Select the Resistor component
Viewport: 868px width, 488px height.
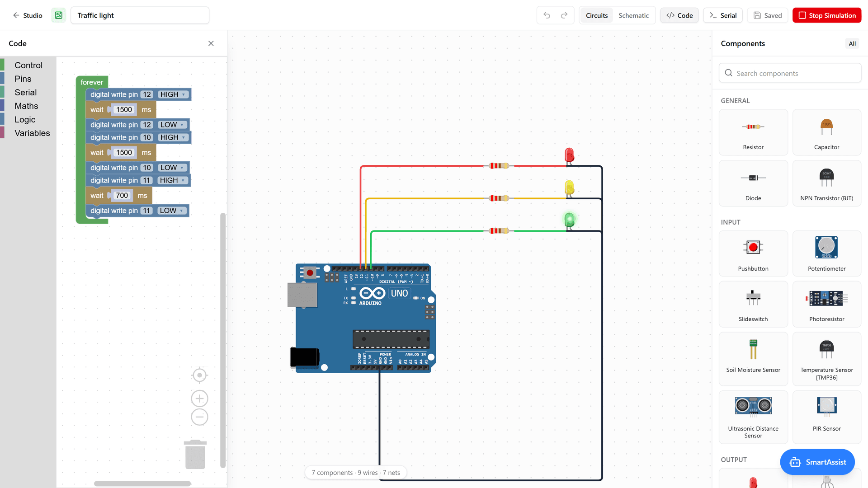click(753, 132)
